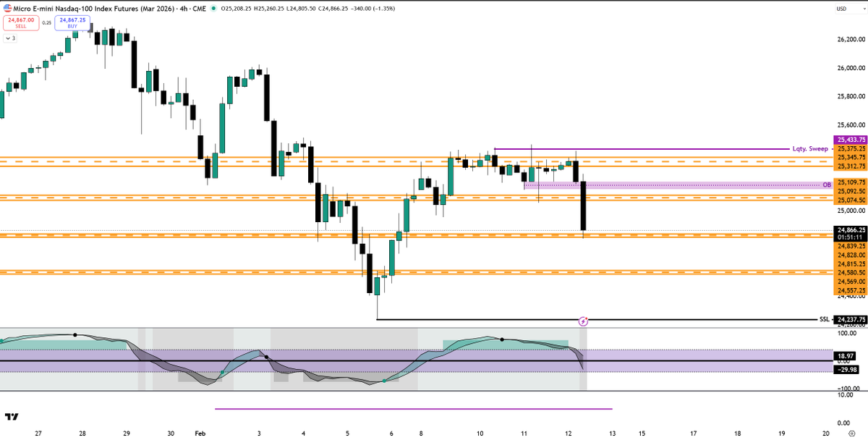Viewport: 868px width, 440px height.
Task: Click the indicator value label -29.98
Action: [x=846, y=369]
